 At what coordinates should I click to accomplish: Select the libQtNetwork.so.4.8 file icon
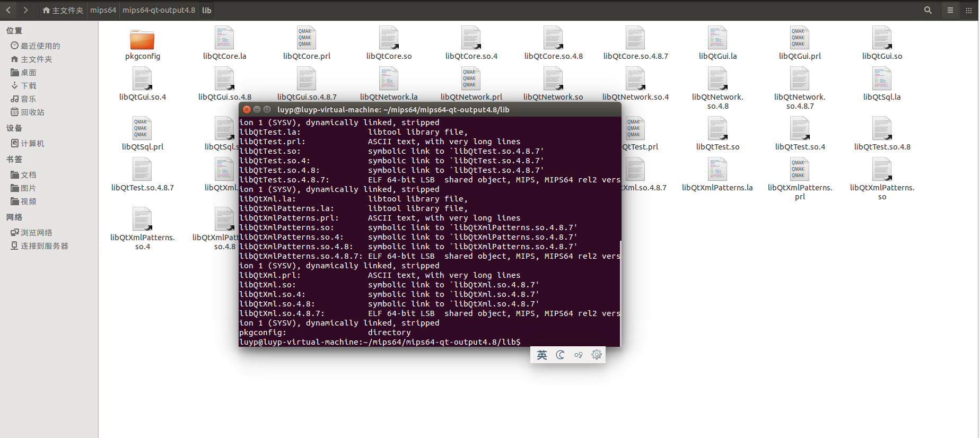pos(717,78)
